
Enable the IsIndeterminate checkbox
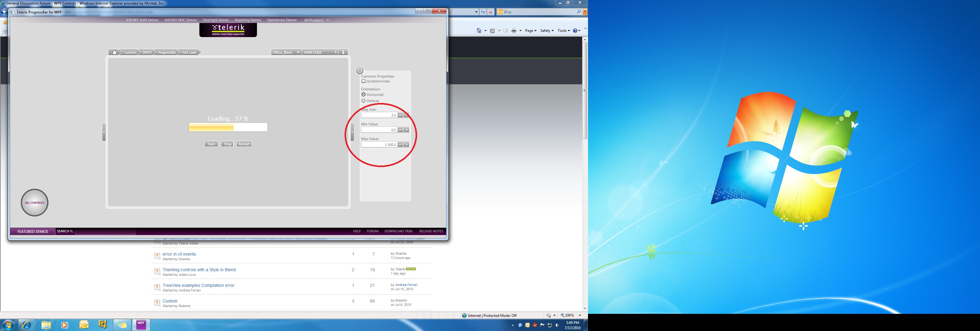click(363, 81)
